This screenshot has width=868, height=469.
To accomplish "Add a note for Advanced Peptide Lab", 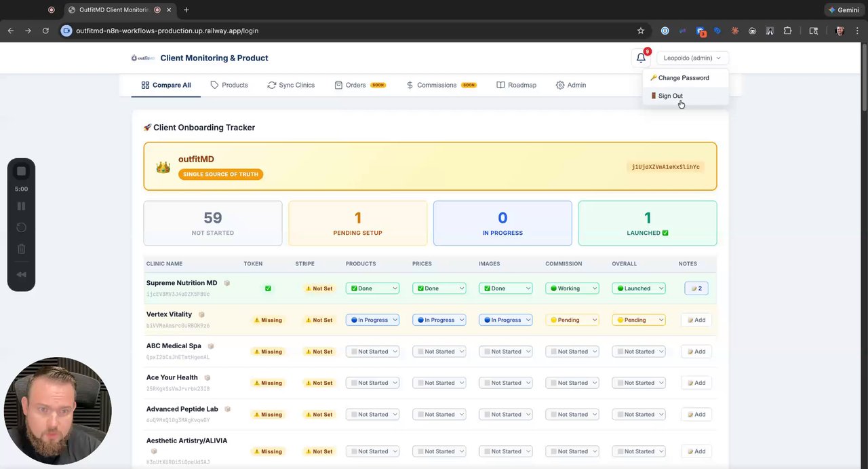I will 696,415.
